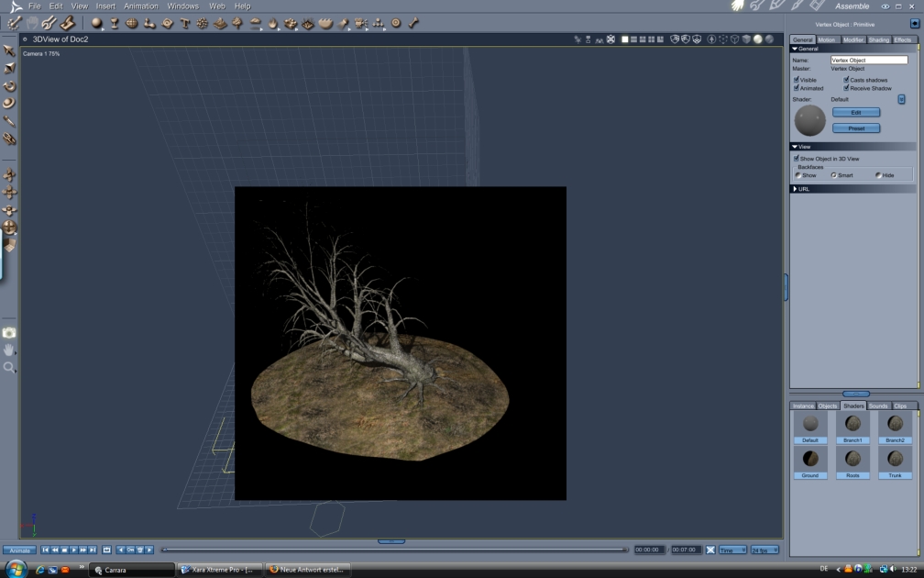Click the Edit shader button

[856, 112]
